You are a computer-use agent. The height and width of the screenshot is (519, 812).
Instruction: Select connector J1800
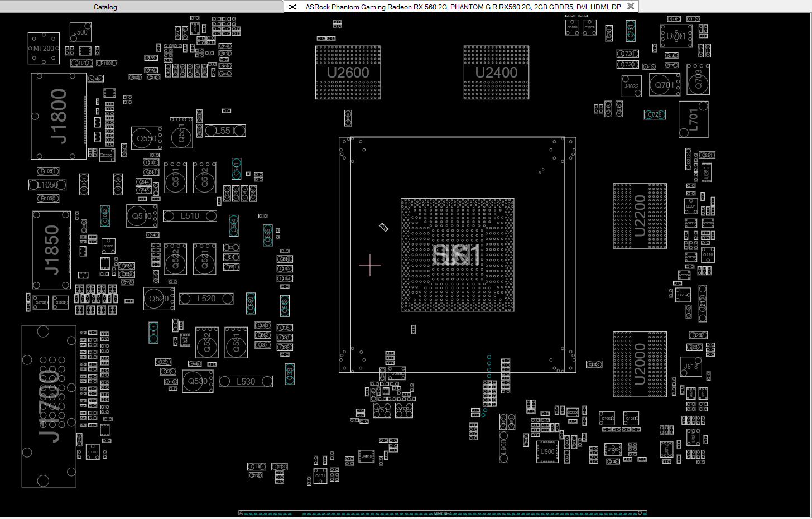58,116
